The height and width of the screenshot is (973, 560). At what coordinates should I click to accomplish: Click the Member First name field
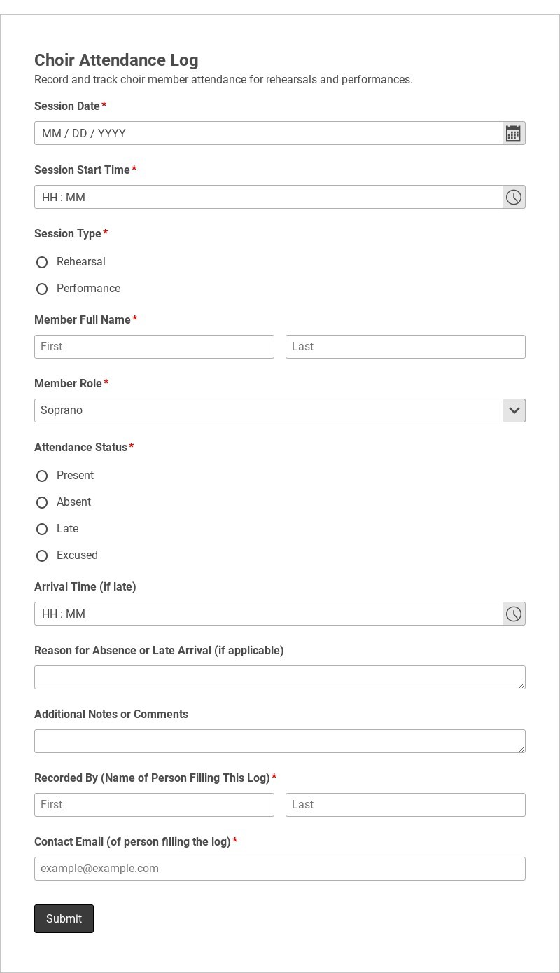pos(154,347)
